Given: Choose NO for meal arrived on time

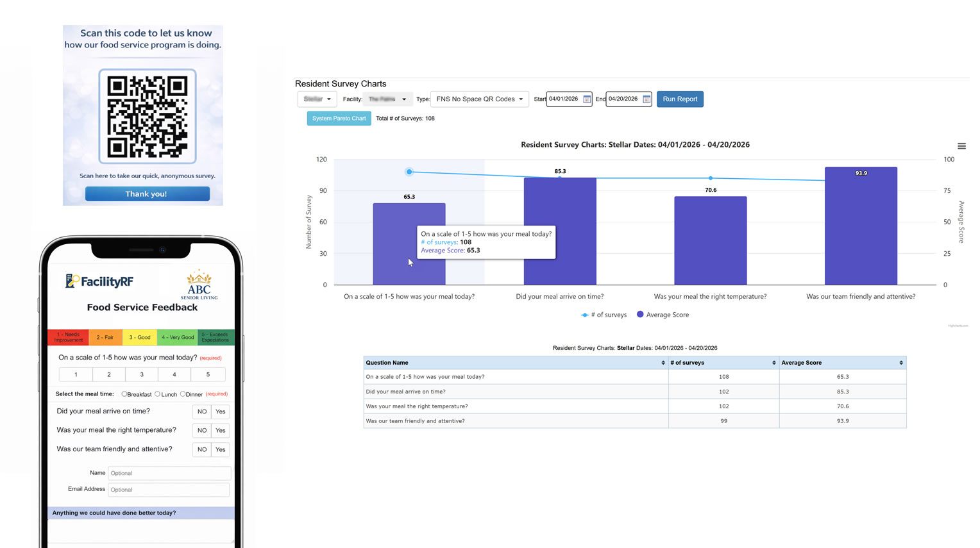Looking at the screenshot, I should click(202, 411).
